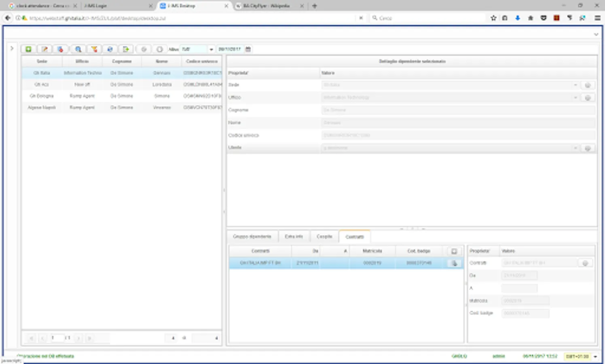Open the calendar date picker icon
The width and height of the screenshot is (605, 364).
(248, 49)
